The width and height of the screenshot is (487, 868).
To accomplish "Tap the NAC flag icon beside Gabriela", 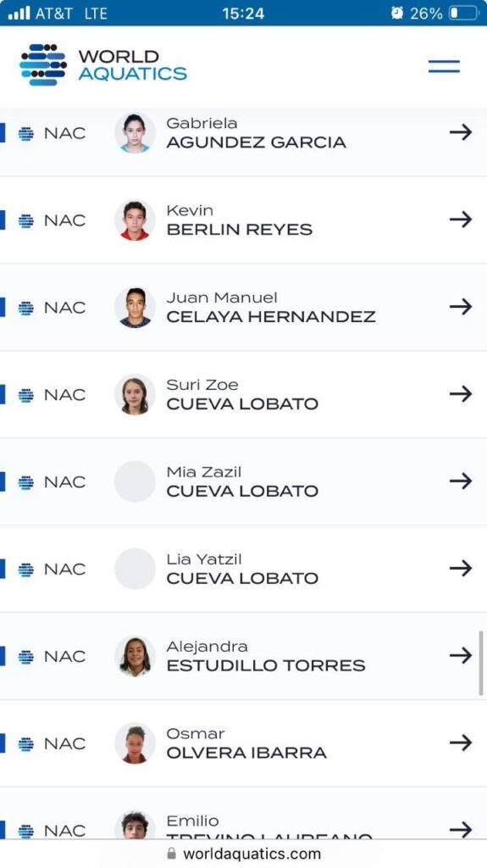I will pos(26,133).
